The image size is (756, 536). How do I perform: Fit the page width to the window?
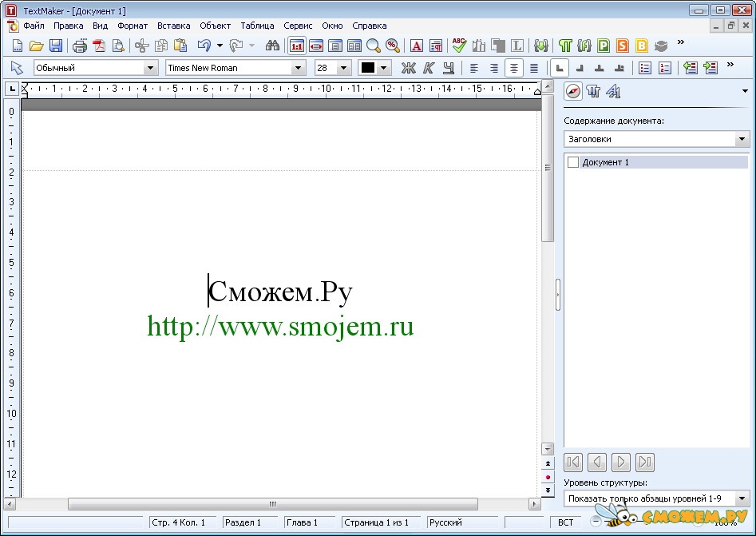coord(316,46)
